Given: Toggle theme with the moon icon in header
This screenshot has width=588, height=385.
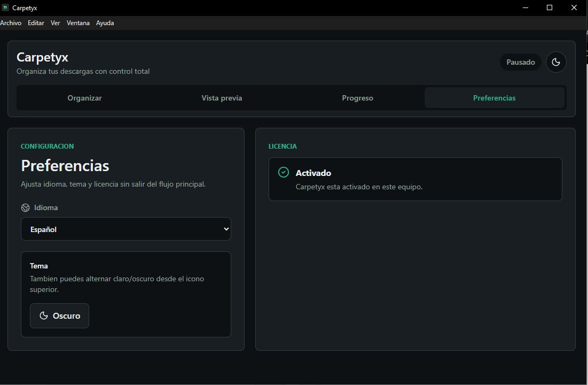Looking at the screenshot, I should 556,62.
